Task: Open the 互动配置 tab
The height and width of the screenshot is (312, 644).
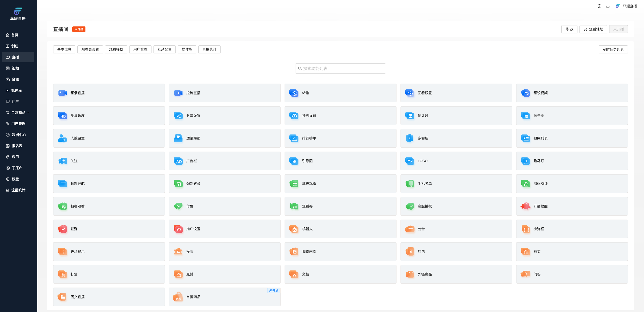Action: [164, 49]
